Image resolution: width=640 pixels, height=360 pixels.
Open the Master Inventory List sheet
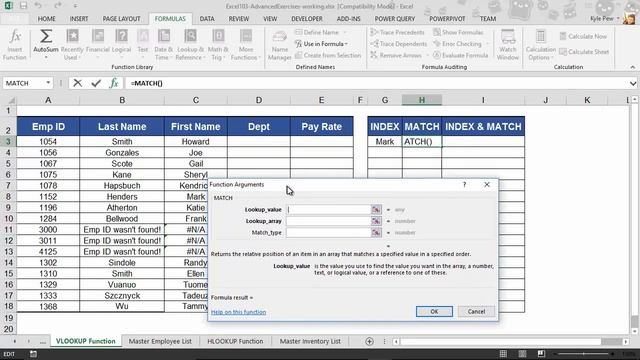(x=310, y=341)
